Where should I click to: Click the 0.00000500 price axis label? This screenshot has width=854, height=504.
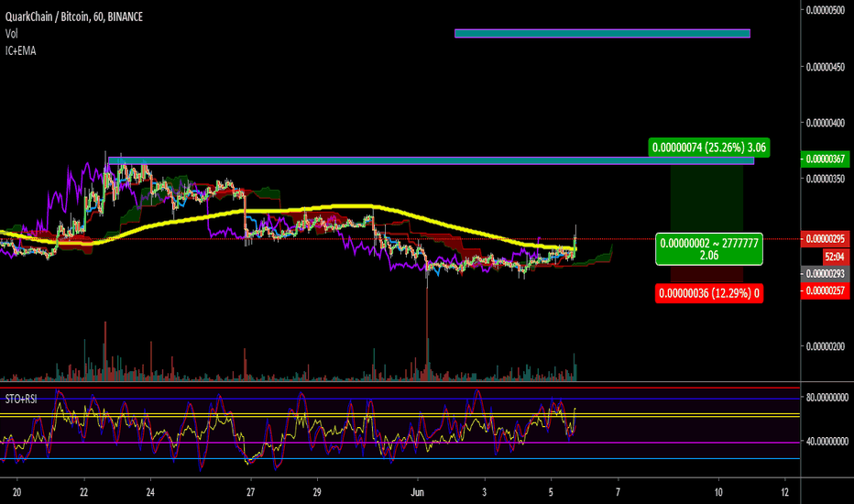pos(826,10)
